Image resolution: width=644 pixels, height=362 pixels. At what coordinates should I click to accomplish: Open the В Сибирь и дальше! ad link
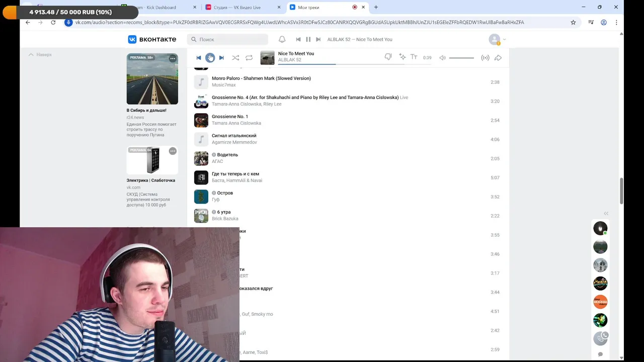pyautogui.click(x=146, y=110)
